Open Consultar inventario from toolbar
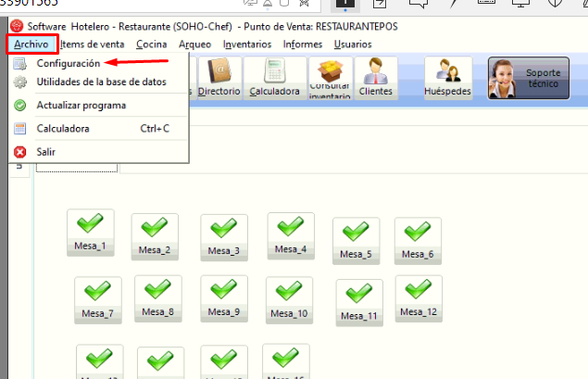 click(330, 78)
